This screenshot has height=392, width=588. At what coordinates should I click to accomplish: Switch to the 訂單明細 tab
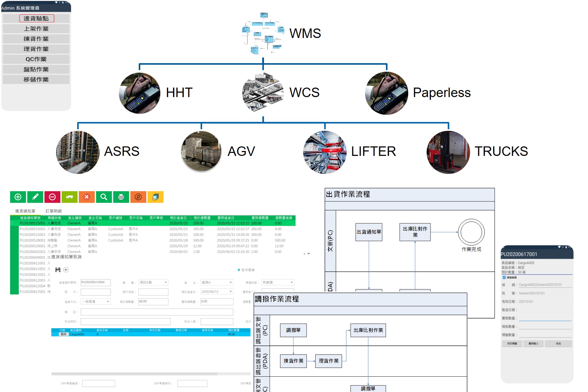coord(54,211)
